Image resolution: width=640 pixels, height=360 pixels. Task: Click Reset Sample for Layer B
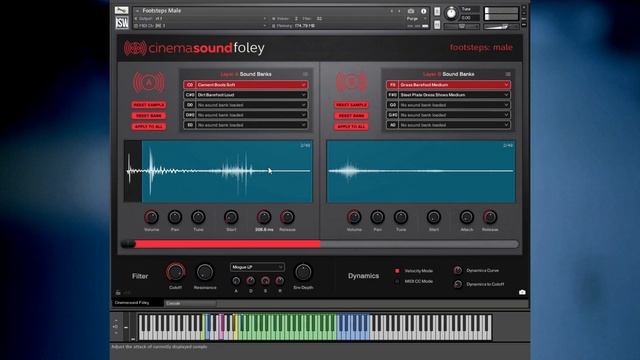351,105
